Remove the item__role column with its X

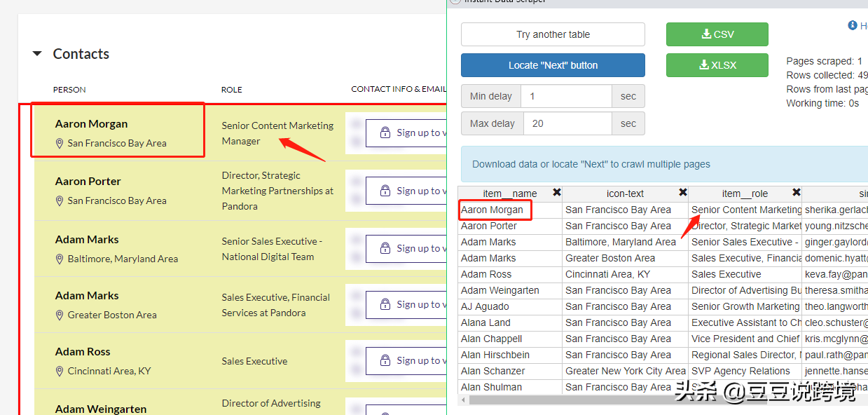pos(797,193)
